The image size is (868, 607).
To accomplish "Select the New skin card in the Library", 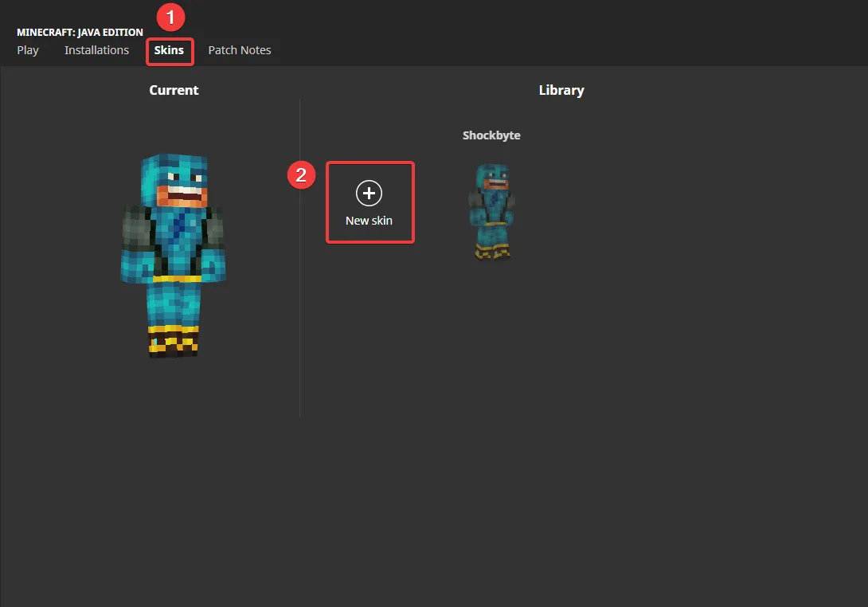I will [369, 202].
